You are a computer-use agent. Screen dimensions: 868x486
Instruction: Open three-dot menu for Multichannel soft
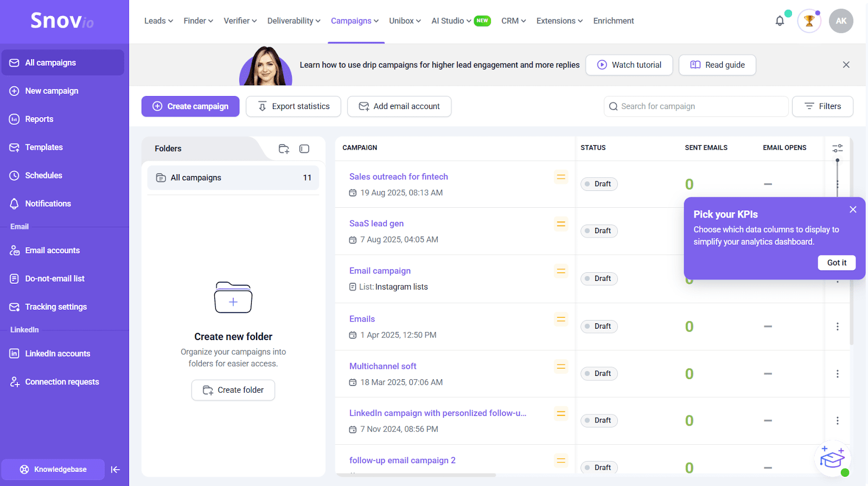tap(837, 374)
